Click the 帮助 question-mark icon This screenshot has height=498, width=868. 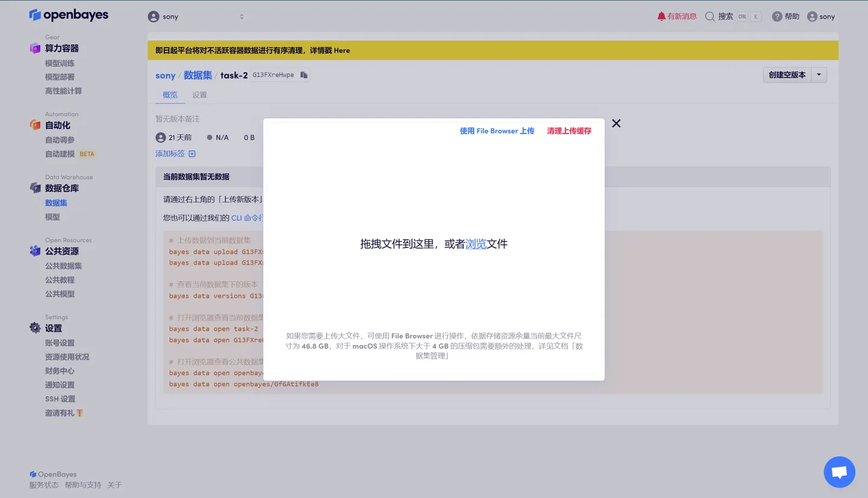tap(776, 16)
